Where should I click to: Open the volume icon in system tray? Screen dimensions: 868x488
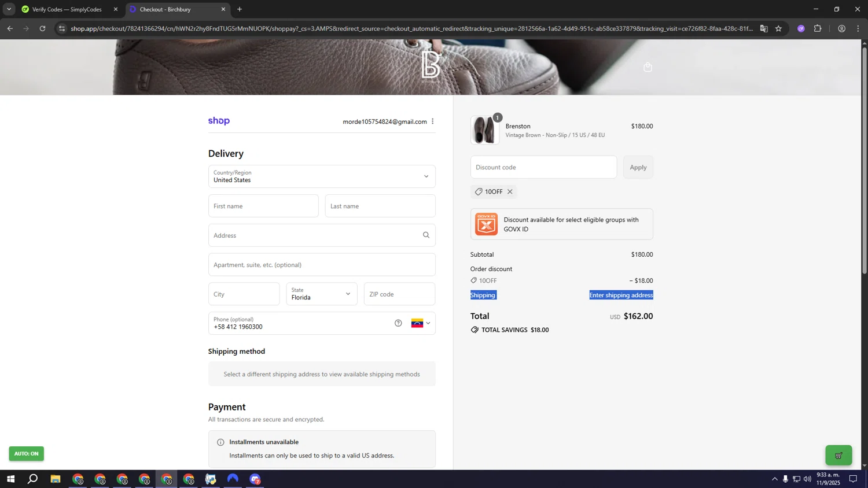pyautogui.click(x=807, y=479)
